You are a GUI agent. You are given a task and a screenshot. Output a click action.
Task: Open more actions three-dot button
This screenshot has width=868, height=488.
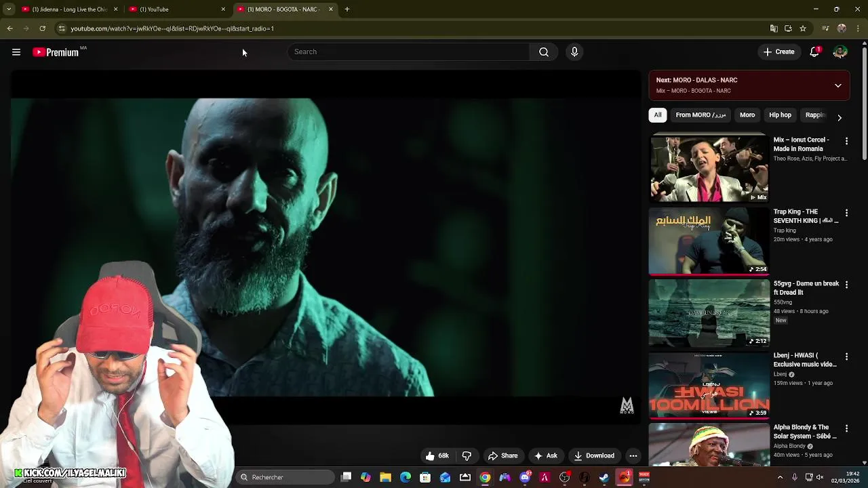633,456
